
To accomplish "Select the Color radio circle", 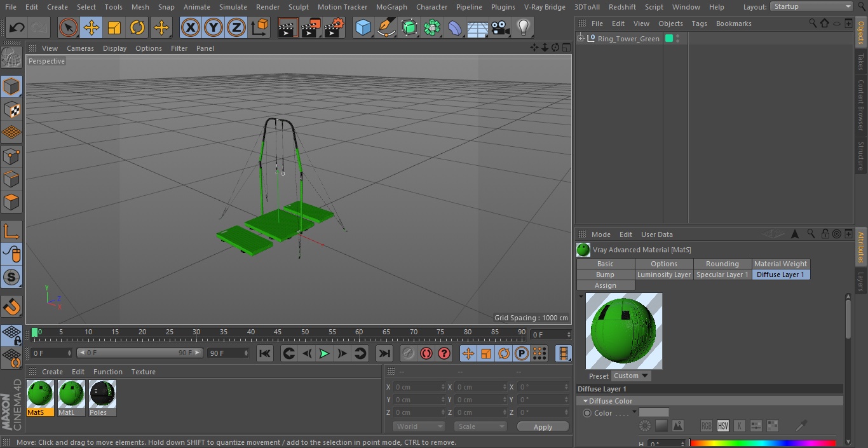I will pos(587,413).
